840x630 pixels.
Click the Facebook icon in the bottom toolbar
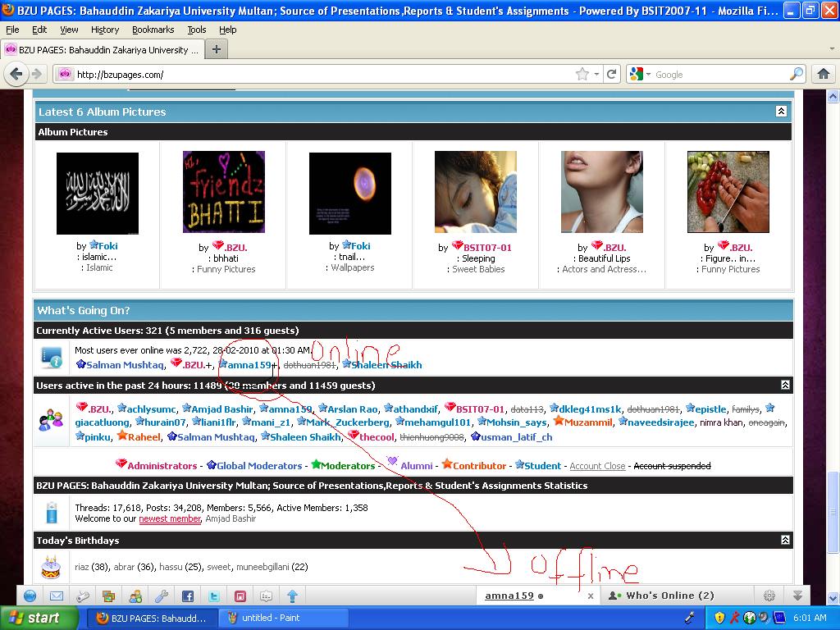point(188,595)
